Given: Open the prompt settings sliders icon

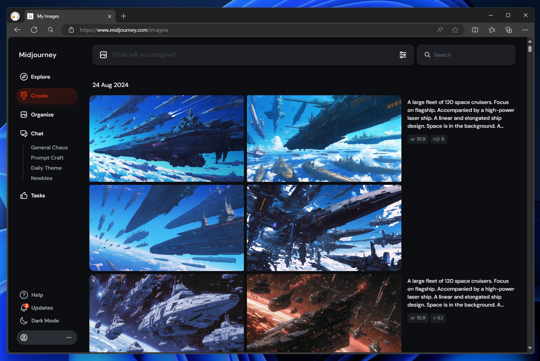Looking at the screenshot, I should pyautogui.click(x=403, y=55).
